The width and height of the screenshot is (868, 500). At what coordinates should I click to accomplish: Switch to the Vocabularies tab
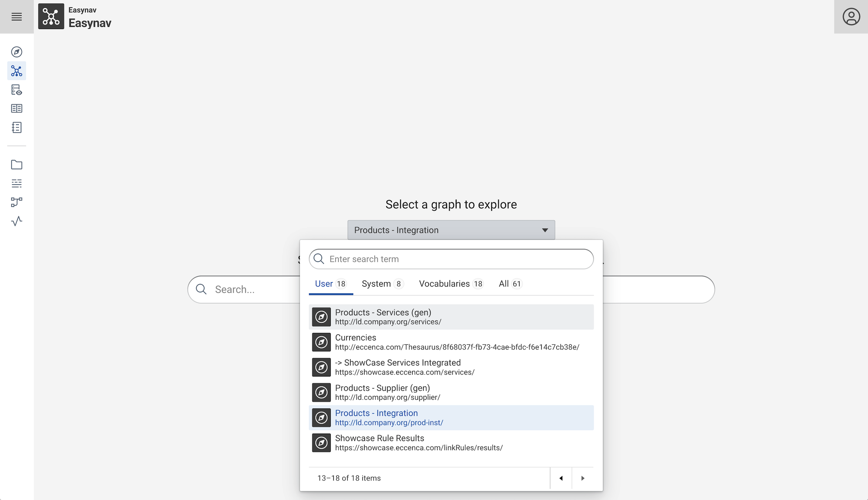444,284
